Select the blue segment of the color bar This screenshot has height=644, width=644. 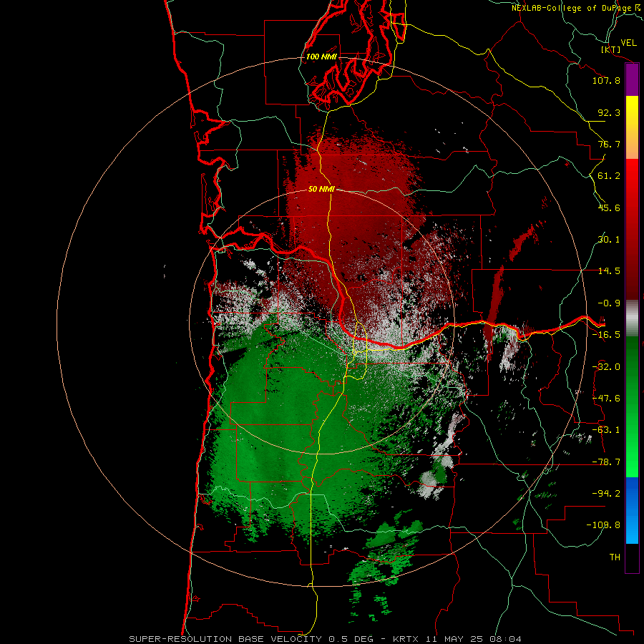point(632,510)
